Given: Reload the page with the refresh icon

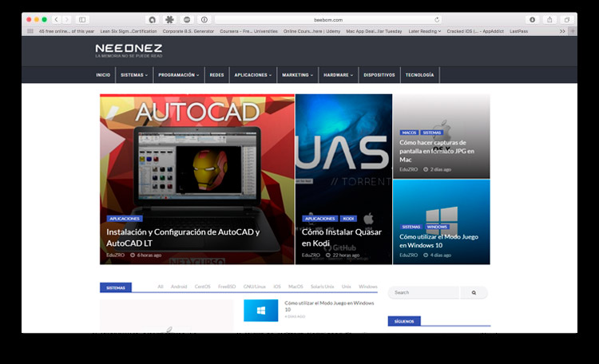Looking at the screenshot, I should pyautogui.click(x=437, y=19).
